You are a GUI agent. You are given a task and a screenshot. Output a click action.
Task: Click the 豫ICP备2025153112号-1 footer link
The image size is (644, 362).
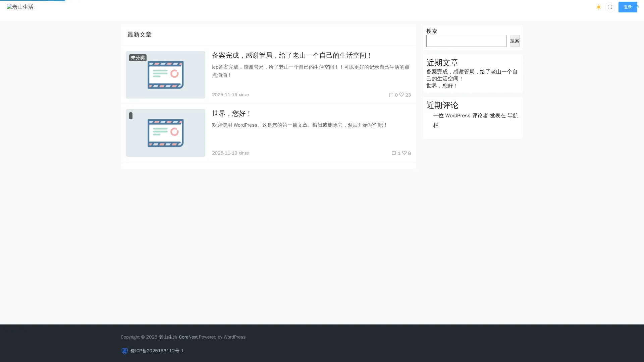157,351
